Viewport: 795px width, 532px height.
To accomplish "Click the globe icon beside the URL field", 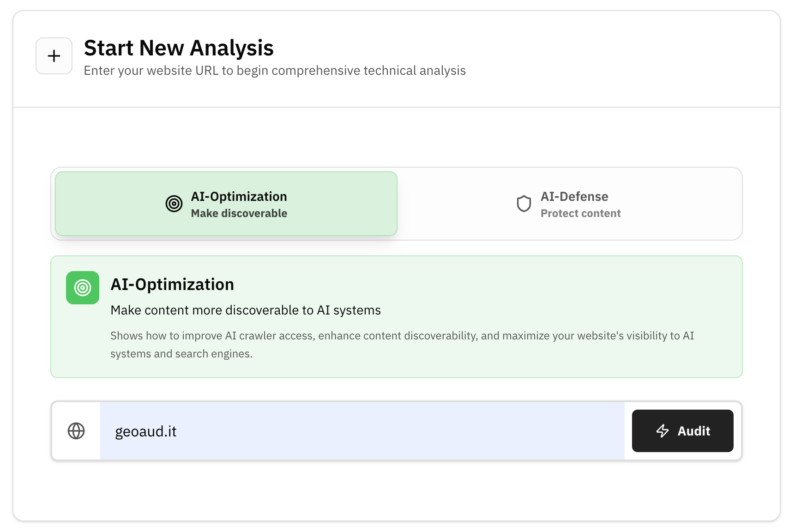I will point(76,431).
